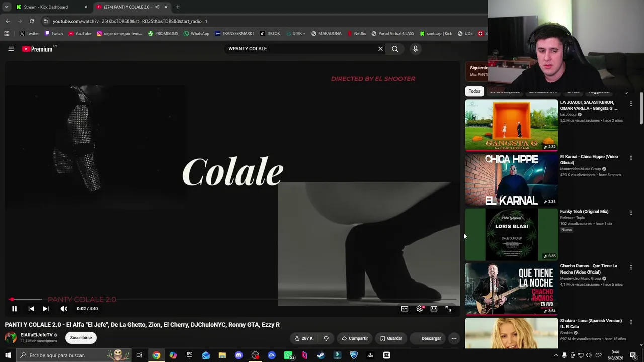The width and height of the screenshot is (644, 362).
Task: Open the Loris Blasi Funky Tech thumbnail
Action: (x=511, y=234)
